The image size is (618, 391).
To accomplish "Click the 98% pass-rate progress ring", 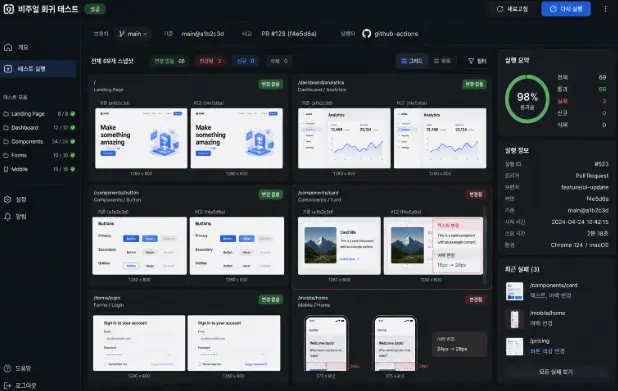I will coord(527,99).
